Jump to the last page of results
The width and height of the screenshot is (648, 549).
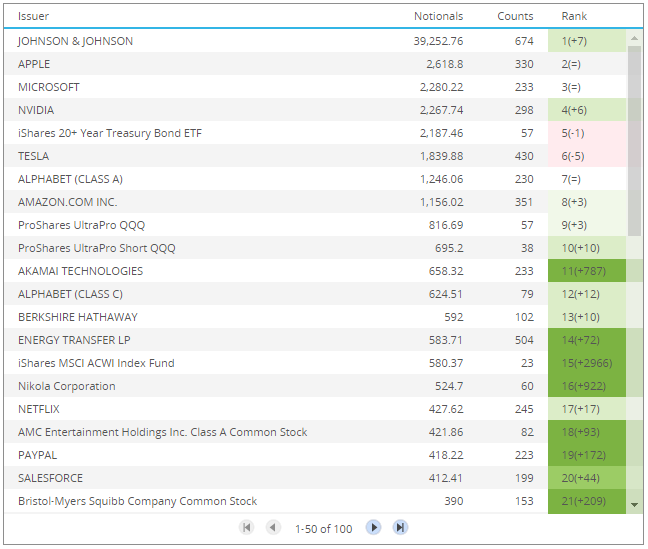pos(400,528)
